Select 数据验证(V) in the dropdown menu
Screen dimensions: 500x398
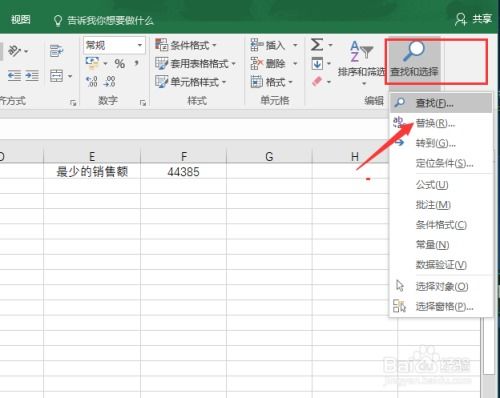click(x=441, y=265)
